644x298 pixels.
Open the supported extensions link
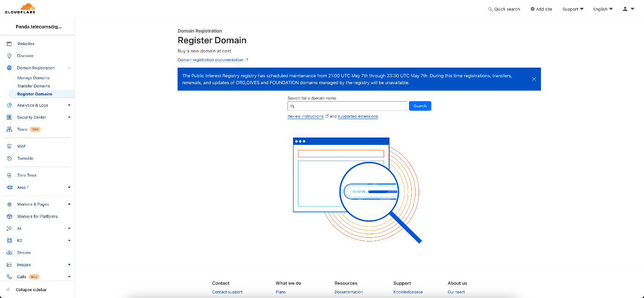(x=358, y=116)
